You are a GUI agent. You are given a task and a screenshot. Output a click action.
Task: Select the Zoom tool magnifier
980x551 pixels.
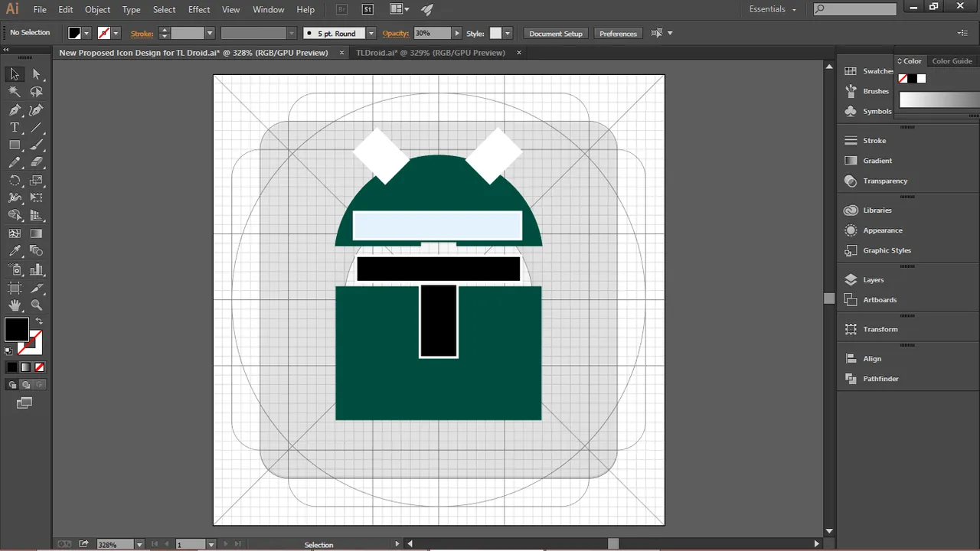(36, 305)
